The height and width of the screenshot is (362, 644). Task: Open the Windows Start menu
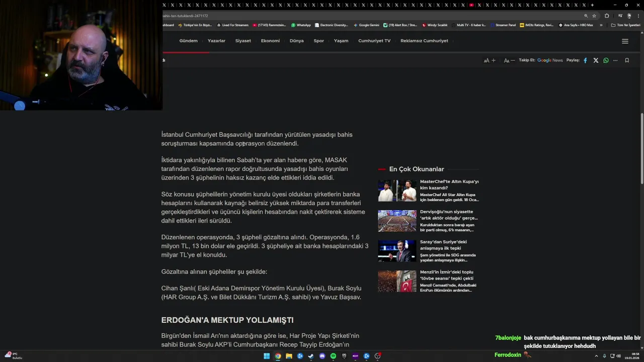coord(267,356)
